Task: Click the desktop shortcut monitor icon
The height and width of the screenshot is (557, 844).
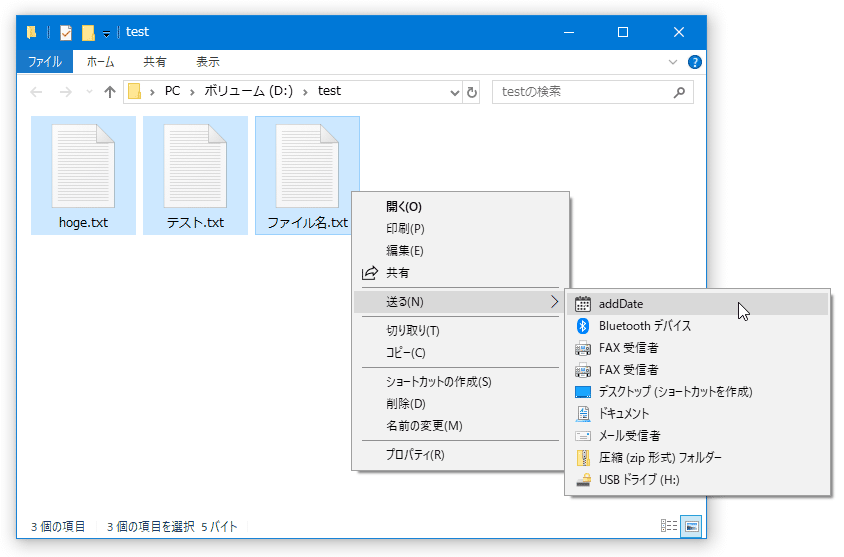Action: click(x=582, y=392)
